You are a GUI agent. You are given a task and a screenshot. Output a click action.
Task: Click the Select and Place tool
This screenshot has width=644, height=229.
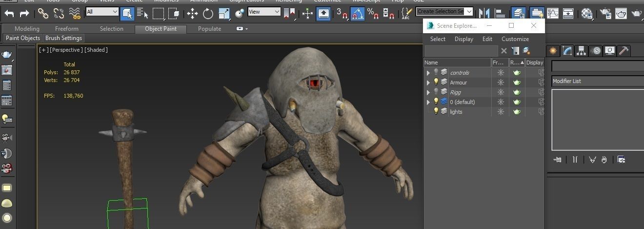click(x=240, y=13)
